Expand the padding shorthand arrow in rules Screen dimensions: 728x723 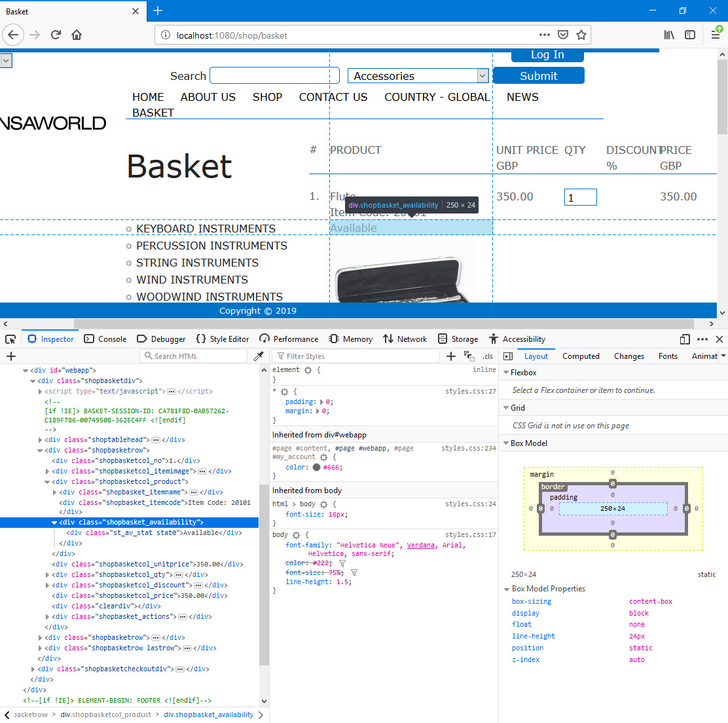pos(321,402)
